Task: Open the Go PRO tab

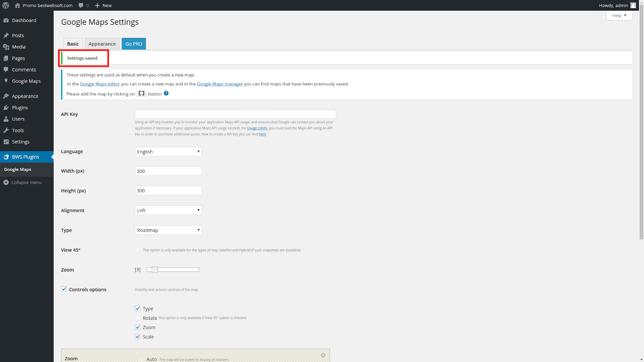Action: [x=134, y=44]
